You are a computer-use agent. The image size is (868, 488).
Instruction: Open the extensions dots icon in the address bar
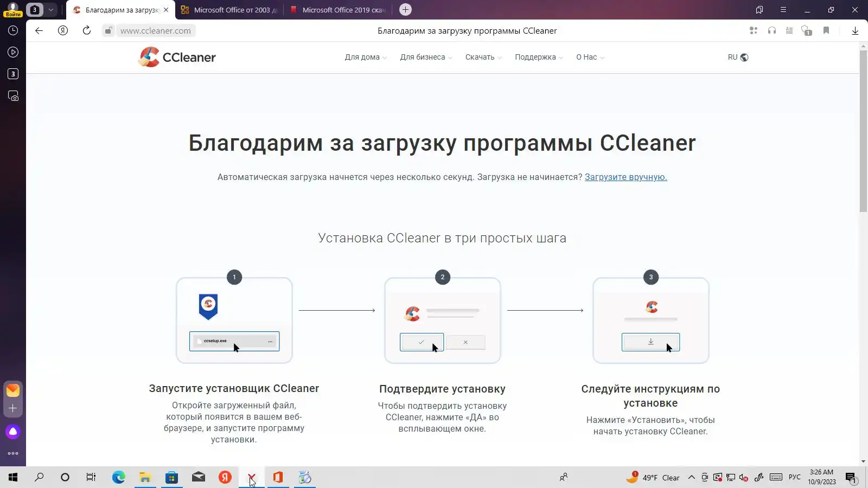coord(754,30)
